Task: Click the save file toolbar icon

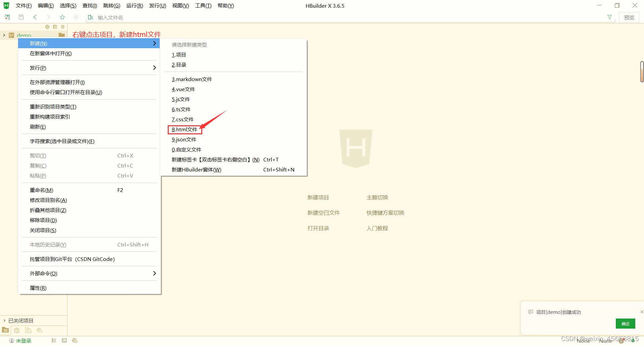Action: point(21,17)
